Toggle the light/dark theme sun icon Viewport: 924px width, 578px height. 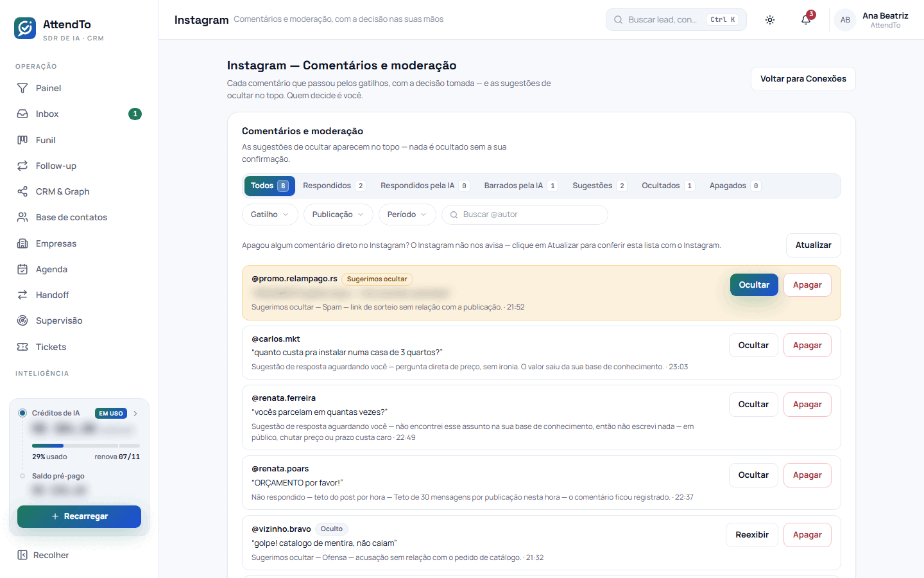(770, 20)
